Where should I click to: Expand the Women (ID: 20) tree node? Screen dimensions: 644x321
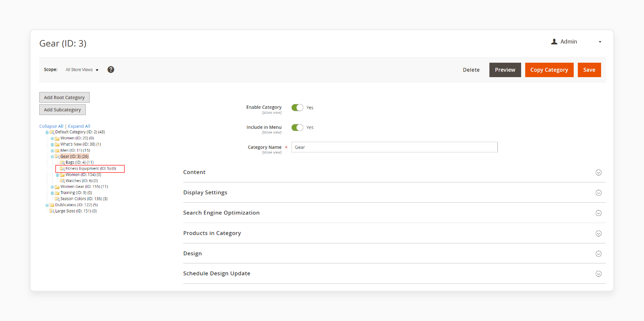(52, 138)
